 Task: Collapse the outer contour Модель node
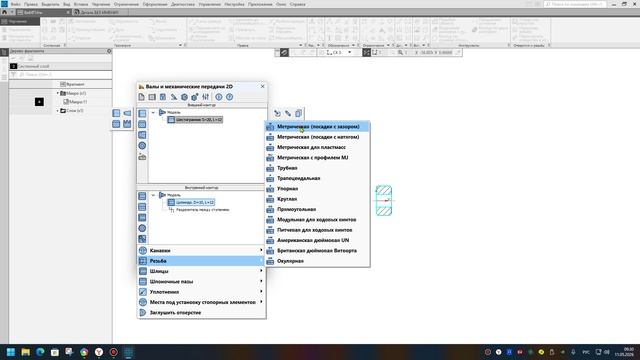tap(153, 112)
